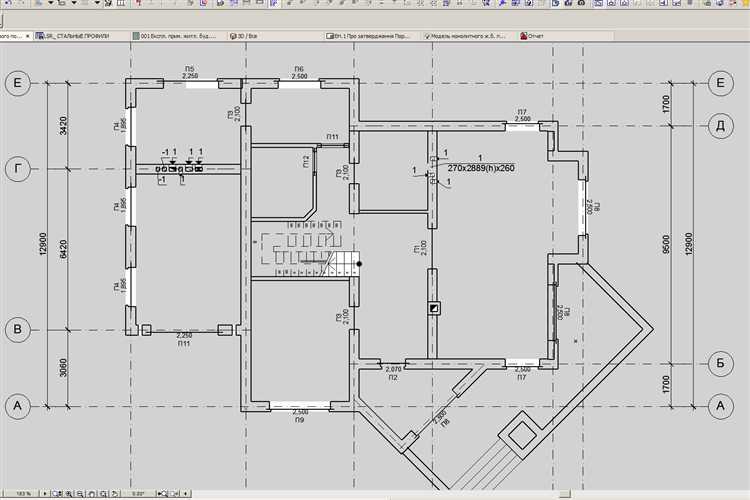Switch to the 3D / Все tab

coord(244,36)
